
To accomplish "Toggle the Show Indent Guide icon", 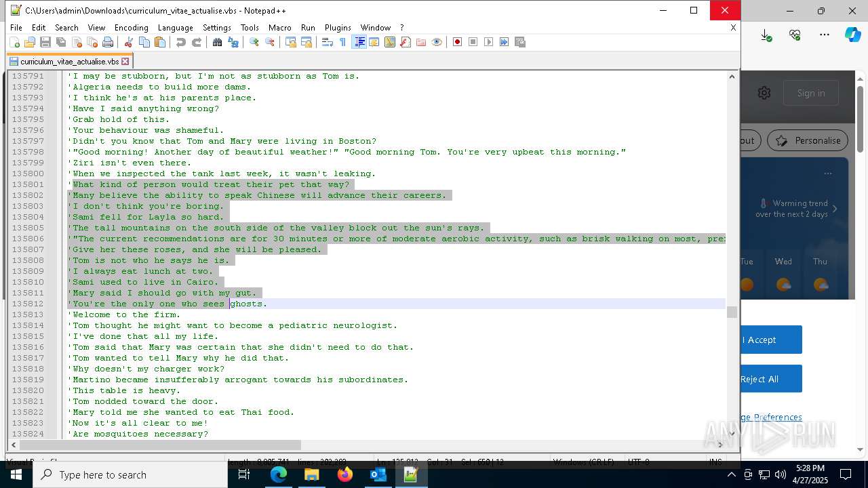I will [x=359, y=42].
